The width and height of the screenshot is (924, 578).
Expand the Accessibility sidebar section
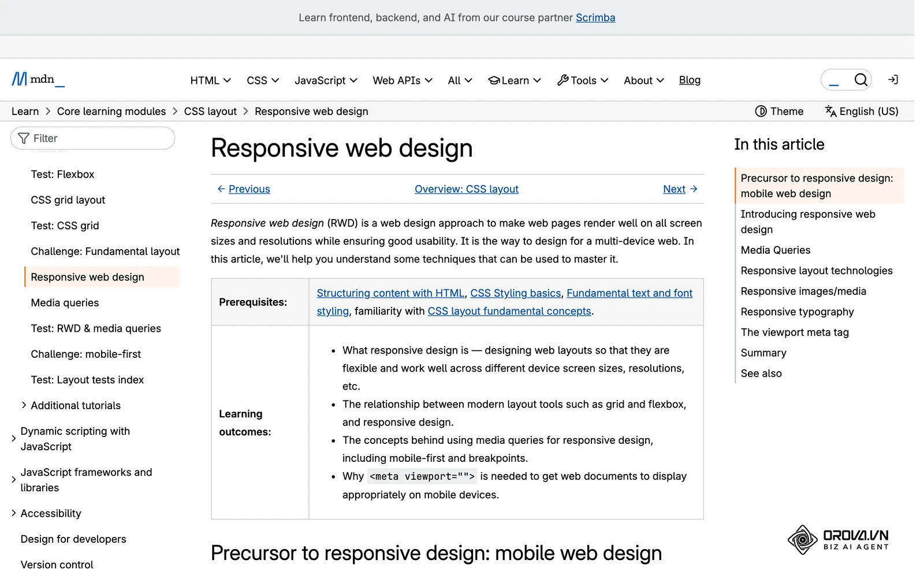(x=46, y=513)
